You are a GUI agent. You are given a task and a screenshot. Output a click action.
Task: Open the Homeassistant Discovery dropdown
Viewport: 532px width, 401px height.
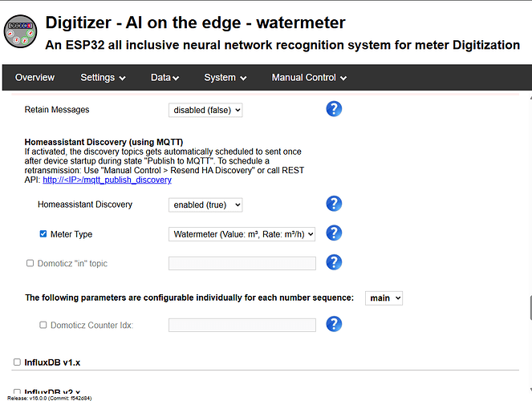click(x=205, y=205)
